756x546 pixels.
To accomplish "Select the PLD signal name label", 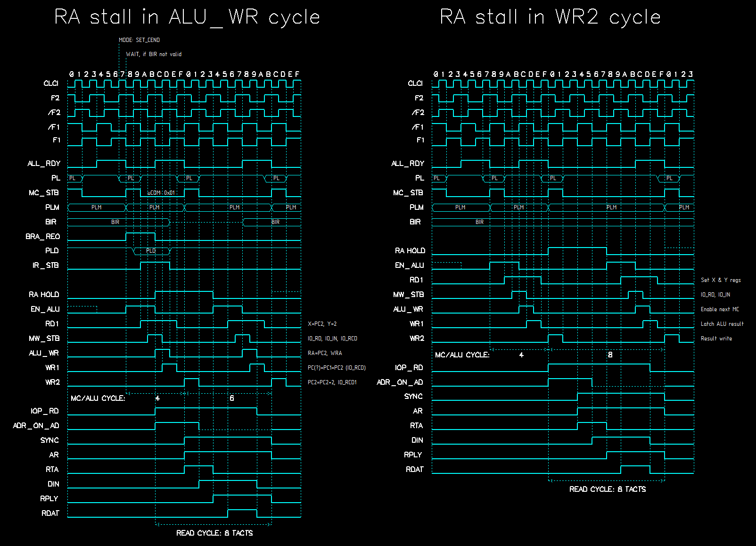I will point(52,251).
